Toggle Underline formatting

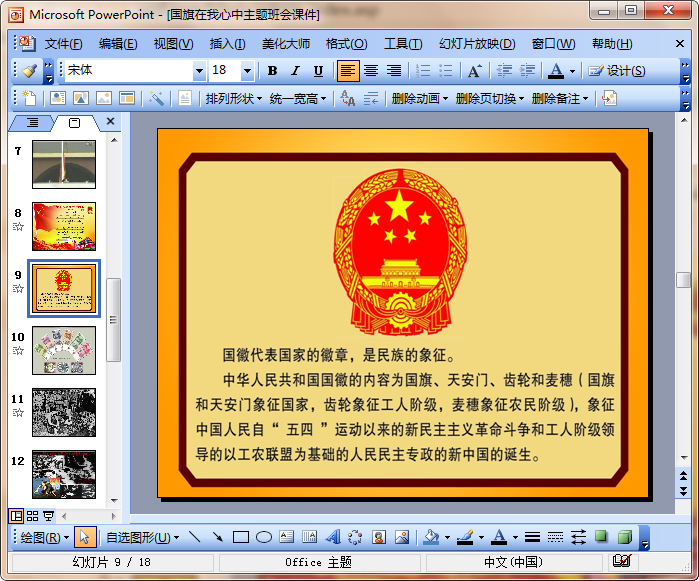[318, 70]
